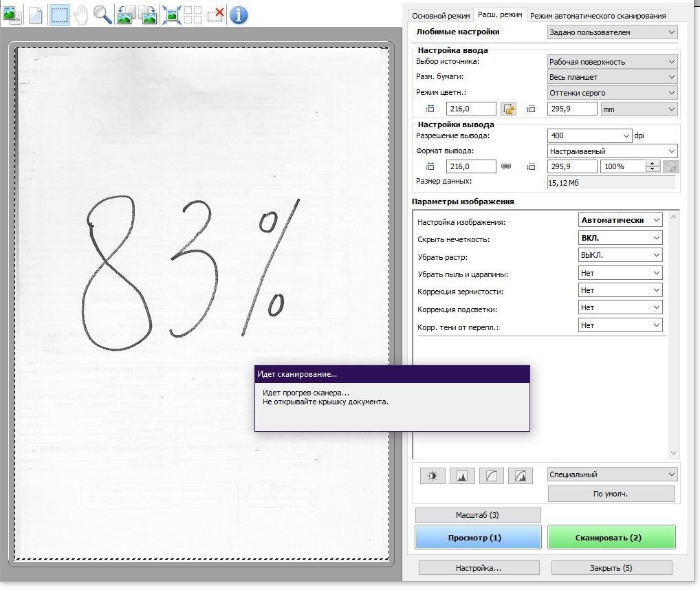Click По умолч. button
Screen dimensions: 700x590
coord(611,494)
